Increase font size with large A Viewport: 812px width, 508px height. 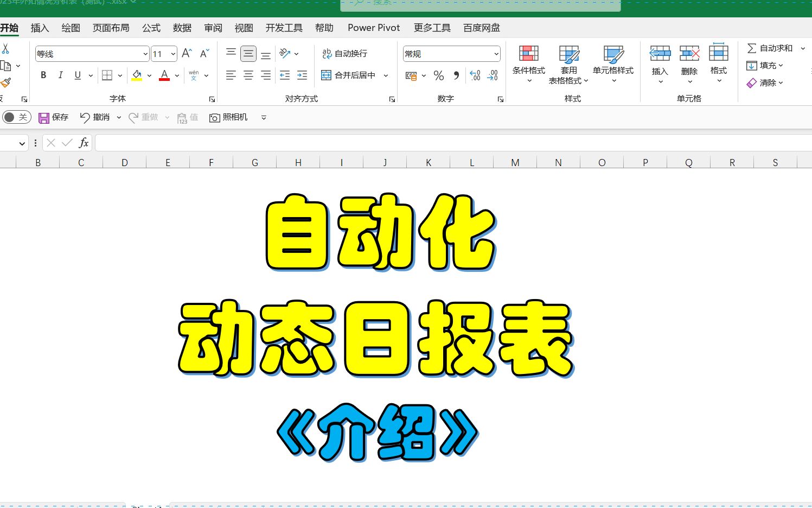187,53
